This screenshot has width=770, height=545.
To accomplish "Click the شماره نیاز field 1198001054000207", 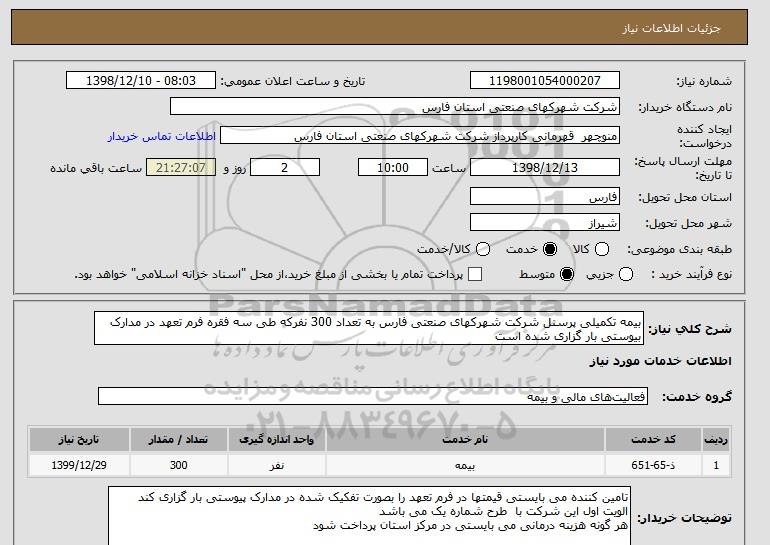I will (x=545, y=81).
